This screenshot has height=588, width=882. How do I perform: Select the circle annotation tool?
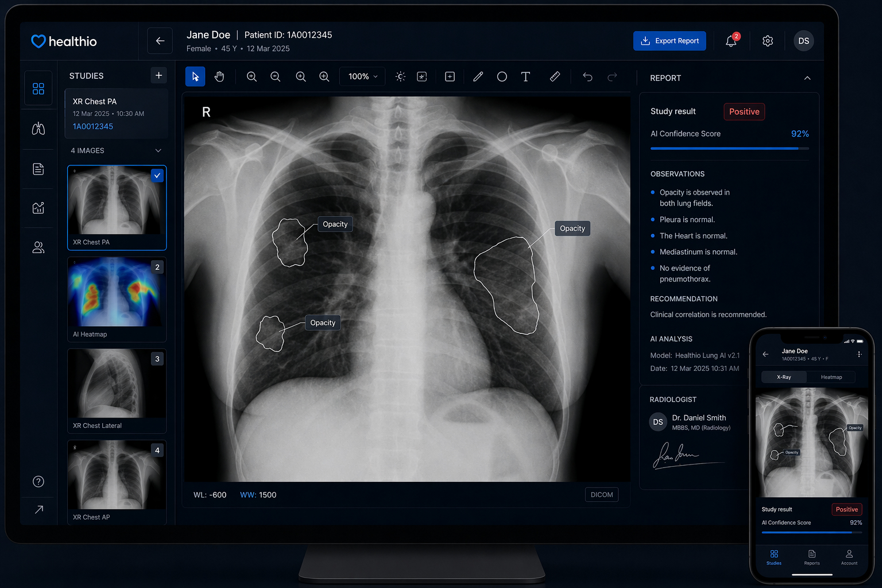pos(502,76)
